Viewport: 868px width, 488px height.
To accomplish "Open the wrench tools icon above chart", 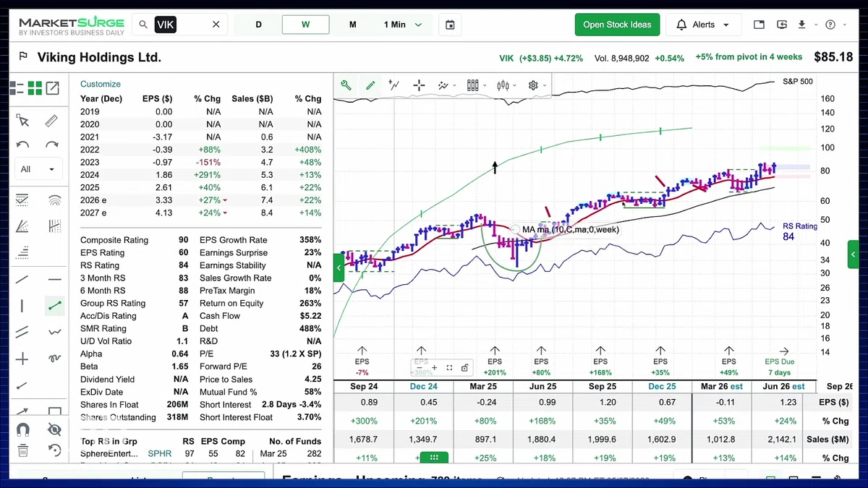I will click(346, 85).
